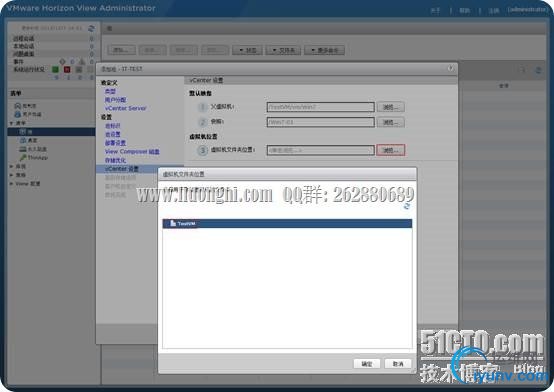Click the Events row in summary panel
Image resolution: width=554 pixels, height=392 pixels.
pos(53,62)
